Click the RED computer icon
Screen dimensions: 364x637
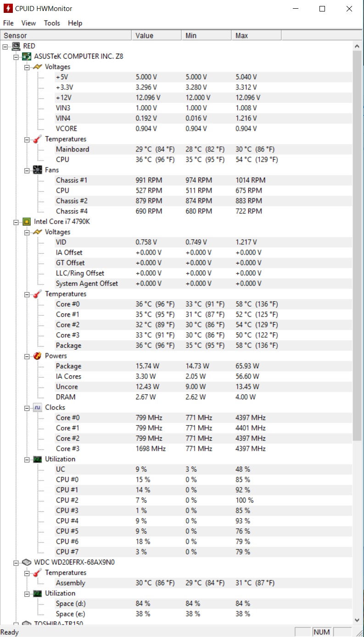click(16, 46)
